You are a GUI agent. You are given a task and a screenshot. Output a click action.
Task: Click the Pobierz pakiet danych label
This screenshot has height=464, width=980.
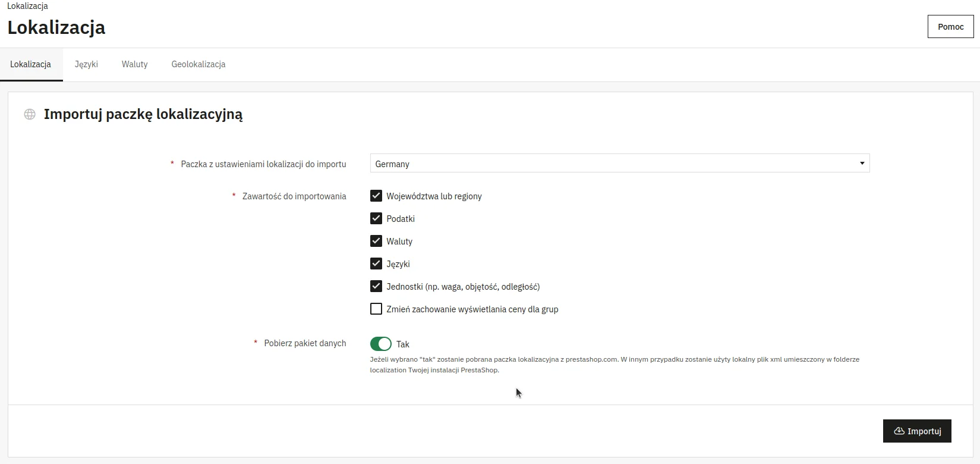[305, 343]
